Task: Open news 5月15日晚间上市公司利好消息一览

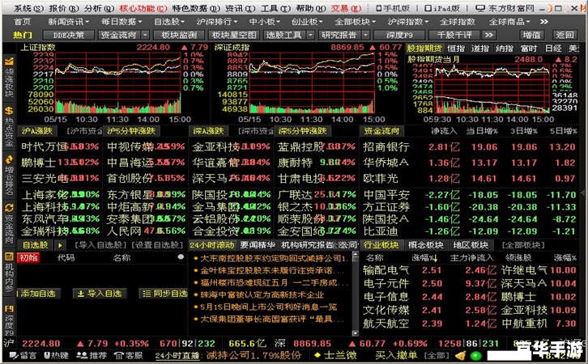Action: click(268, 307)
